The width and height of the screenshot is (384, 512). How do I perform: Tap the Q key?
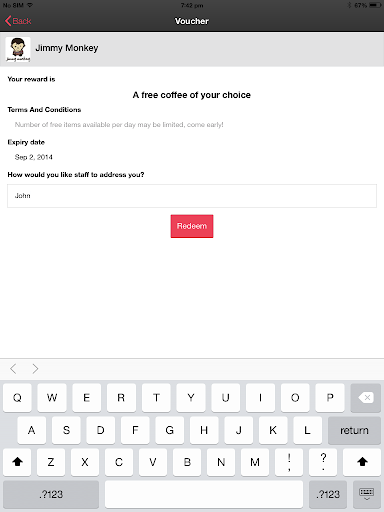pyautogui.click(x=17, y=398)
